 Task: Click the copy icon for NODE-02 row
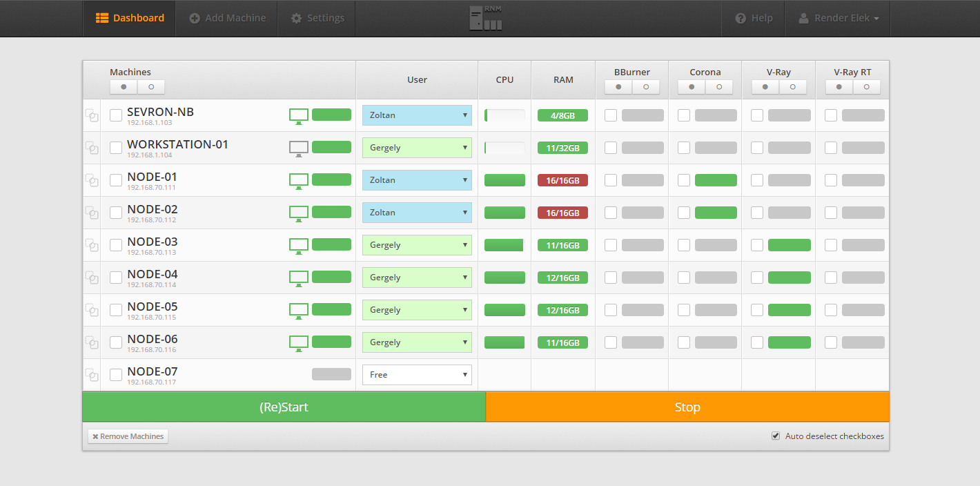pos(92,213)
